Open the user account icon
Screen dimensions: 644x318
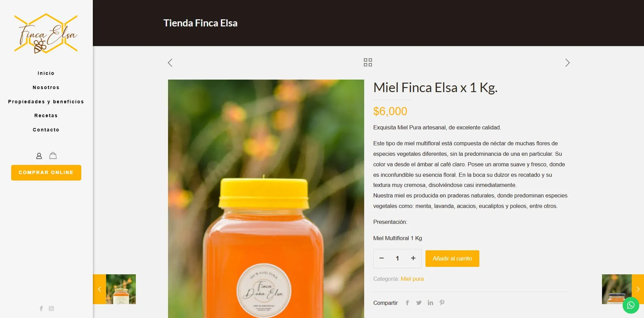(x=39, y=156)
